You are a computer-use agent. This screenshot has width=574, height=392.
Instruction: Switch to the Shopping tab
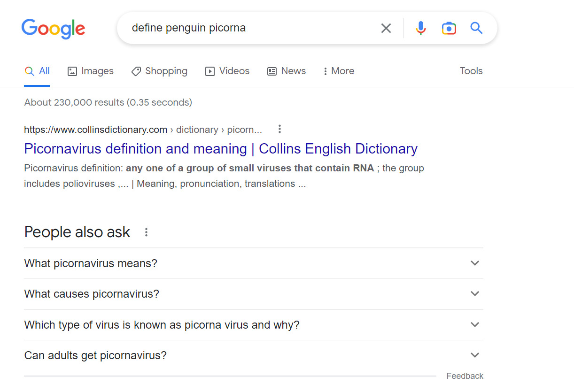point(159,71)
